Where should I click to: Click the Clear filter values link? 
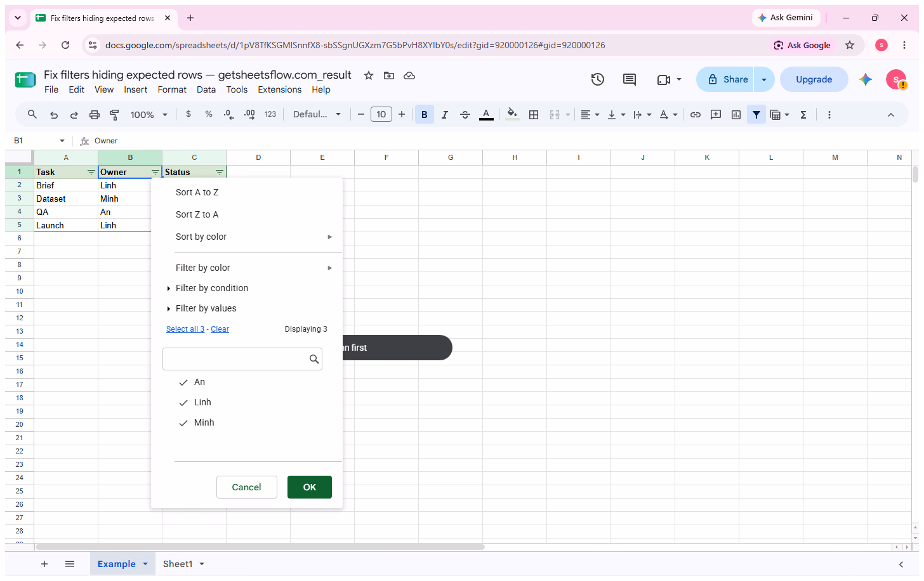coord(220,329)
